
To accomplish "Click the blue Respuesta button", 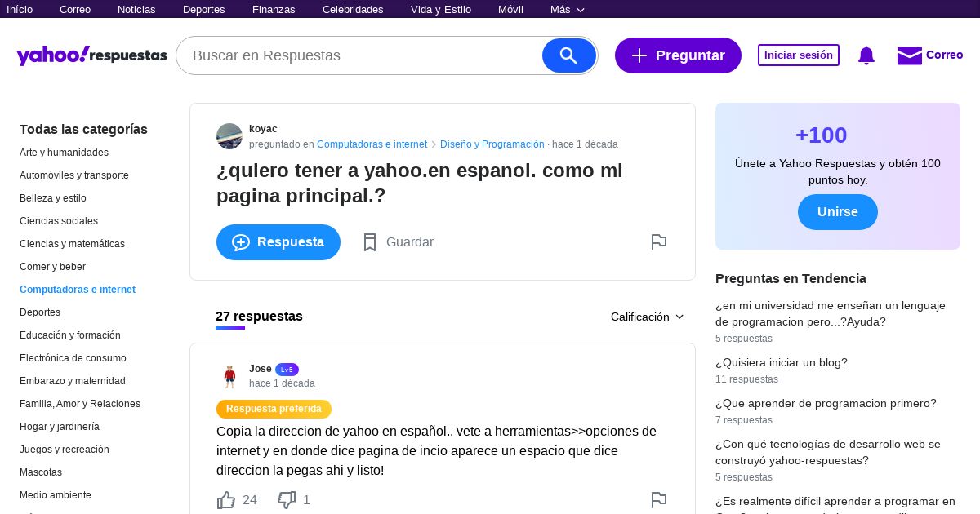I will pos(278,242).
